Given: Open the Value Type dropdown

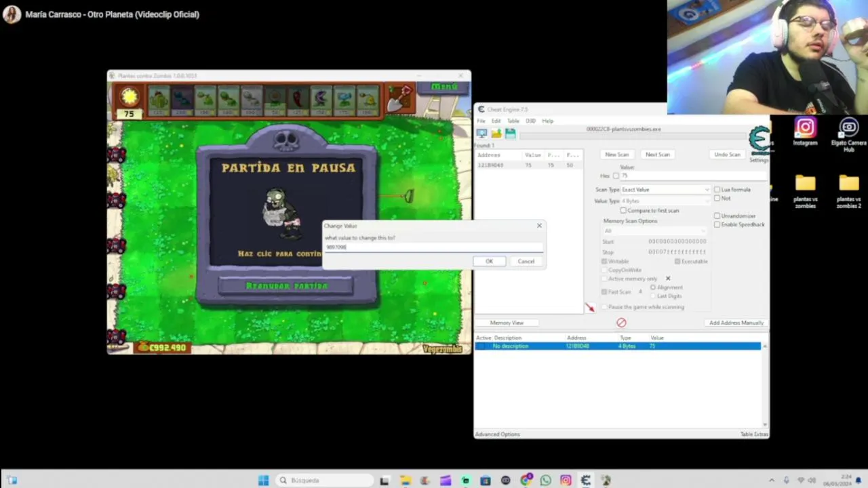Looking at the screenshot, I should [665, 201].
